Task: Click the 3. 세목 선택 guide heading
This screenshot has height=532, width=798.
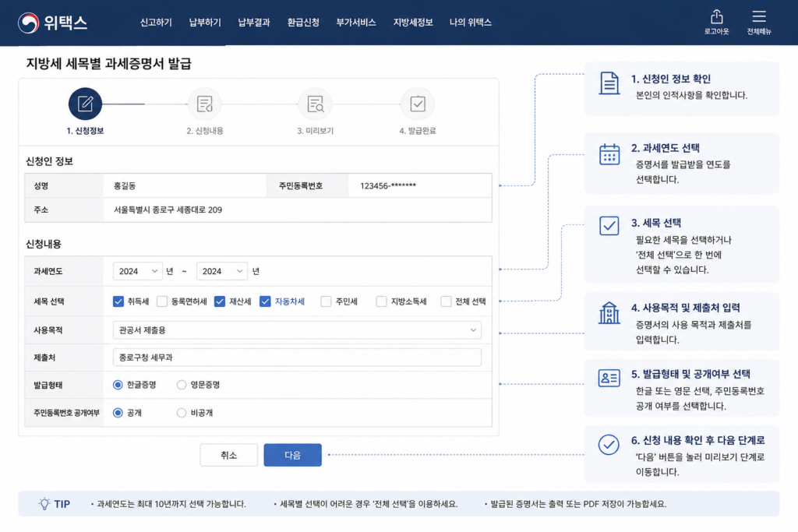Action: (x=656, y=223)
